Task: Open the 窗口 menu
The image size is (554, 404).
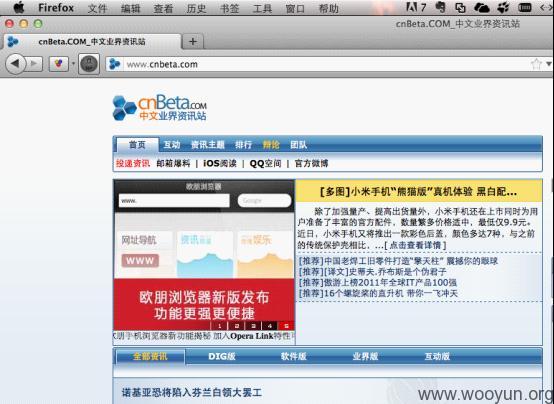Action: [x=295, y=8]
